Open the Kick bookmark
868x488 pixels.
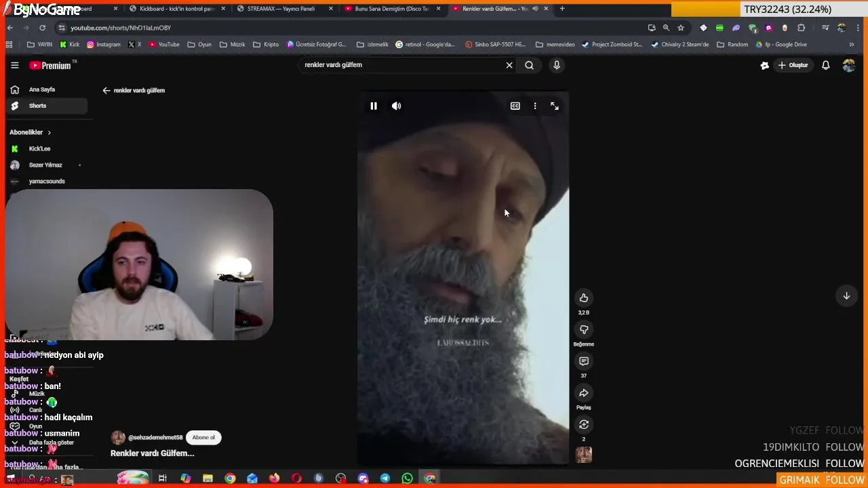(69, 45)
